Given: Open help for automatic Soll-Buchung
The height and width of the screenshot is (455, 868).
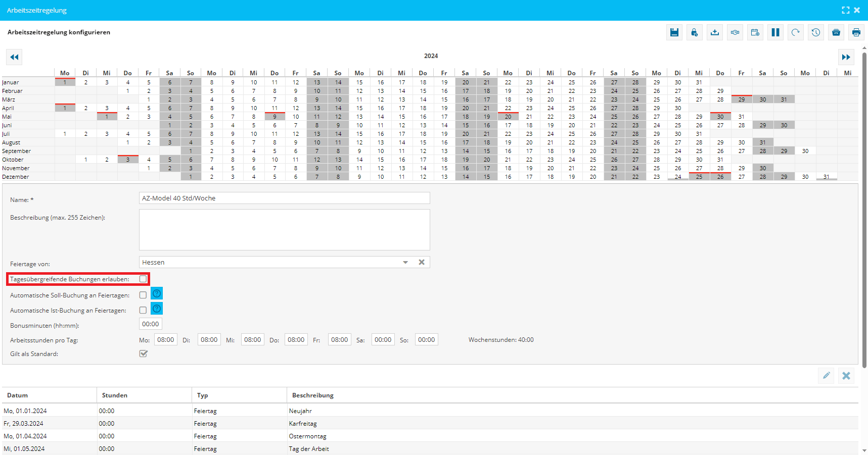Looking at the screenshot, I should tap(157, 294).
